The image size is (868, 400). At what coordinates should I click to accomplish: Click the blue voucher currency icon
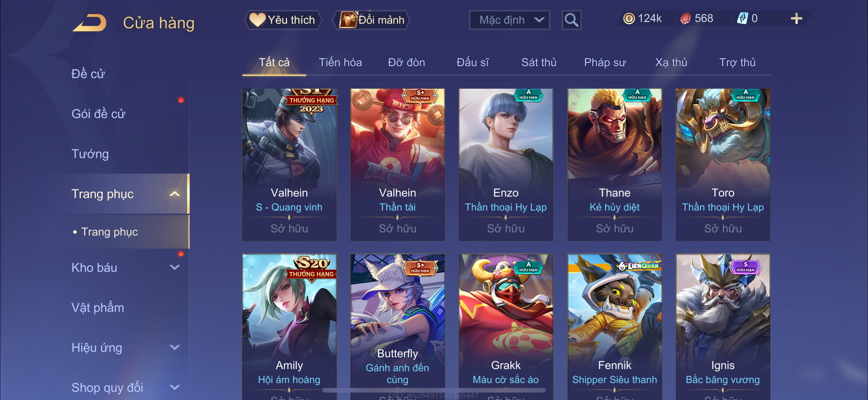[x=742, y=18]
